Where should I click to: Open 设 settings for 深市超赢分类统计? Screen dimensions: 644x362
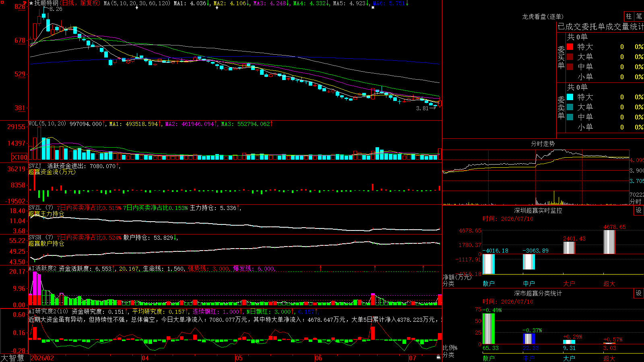tap(639, 293)
